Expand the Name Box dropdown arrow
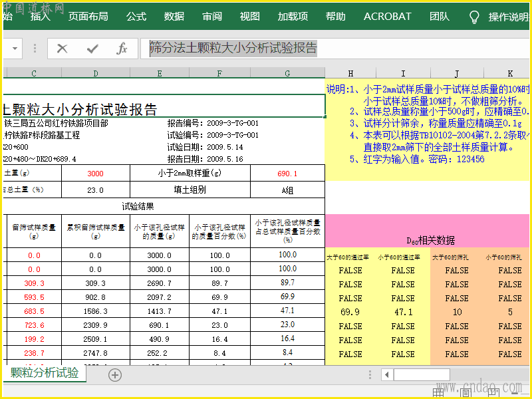Viewport: 532px width, 399px height. pyautogui.click(x=15, y=49)
